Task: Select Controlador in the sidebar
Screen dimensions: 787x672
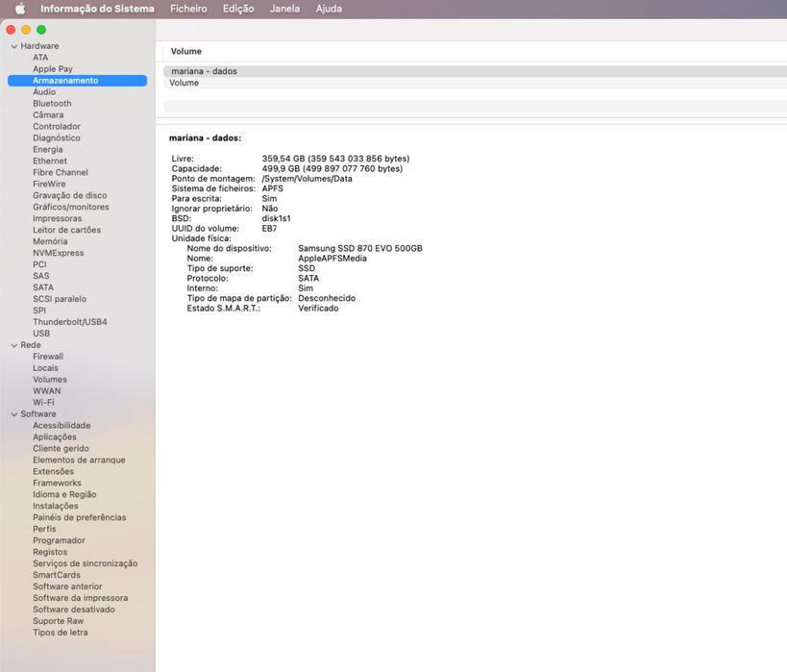Action: [x=57, y=127]
